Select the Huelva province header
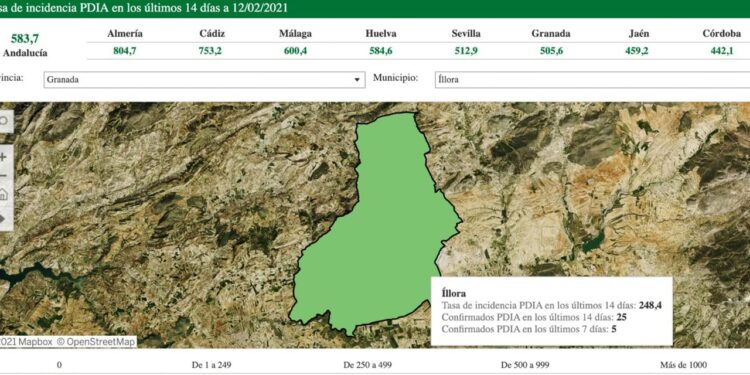 381,34
